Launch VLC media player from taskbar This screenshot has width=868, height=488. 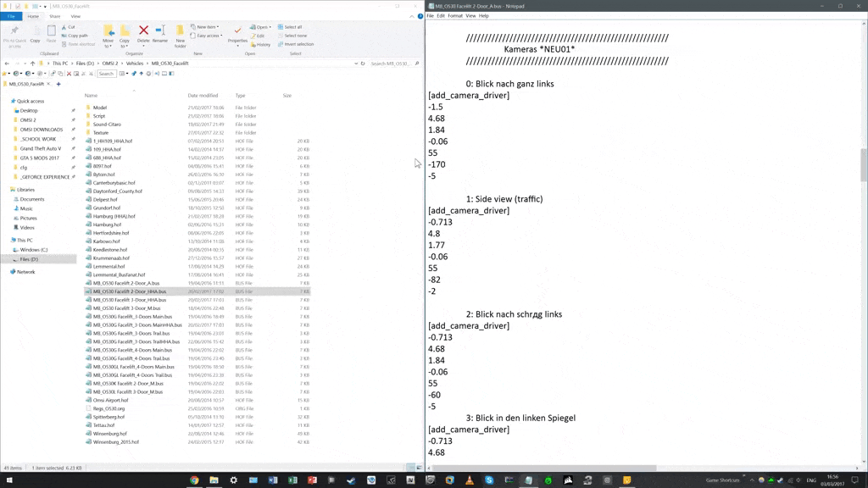coord(470,480)
